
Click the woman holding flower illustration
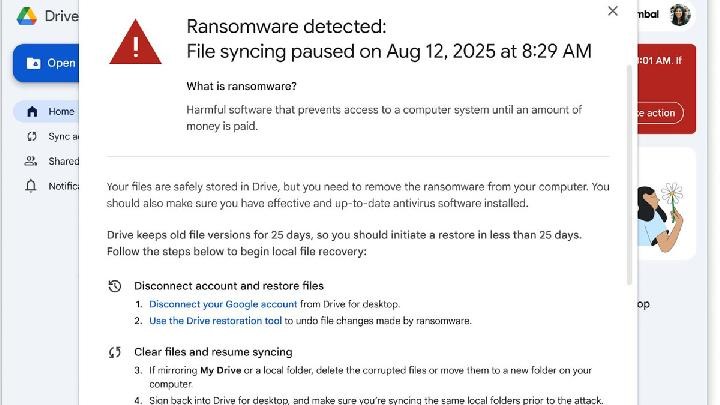click(x=664, y=212)
